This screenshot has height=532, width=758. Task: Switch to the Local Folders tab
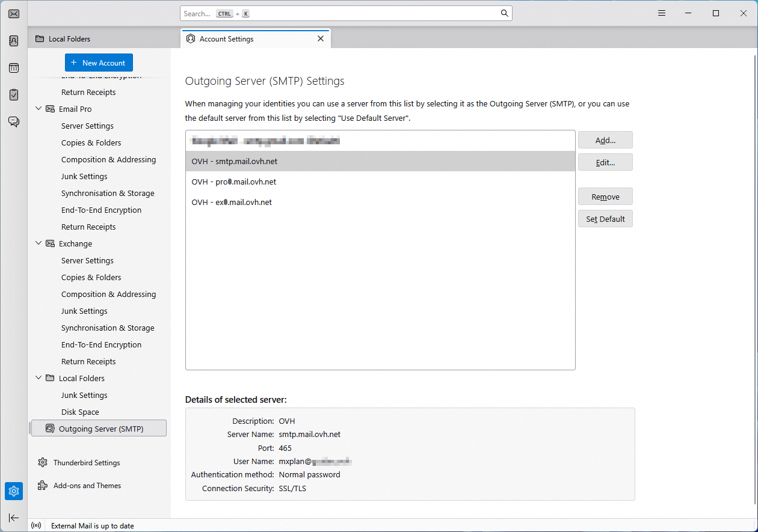[x=69, y=39]
